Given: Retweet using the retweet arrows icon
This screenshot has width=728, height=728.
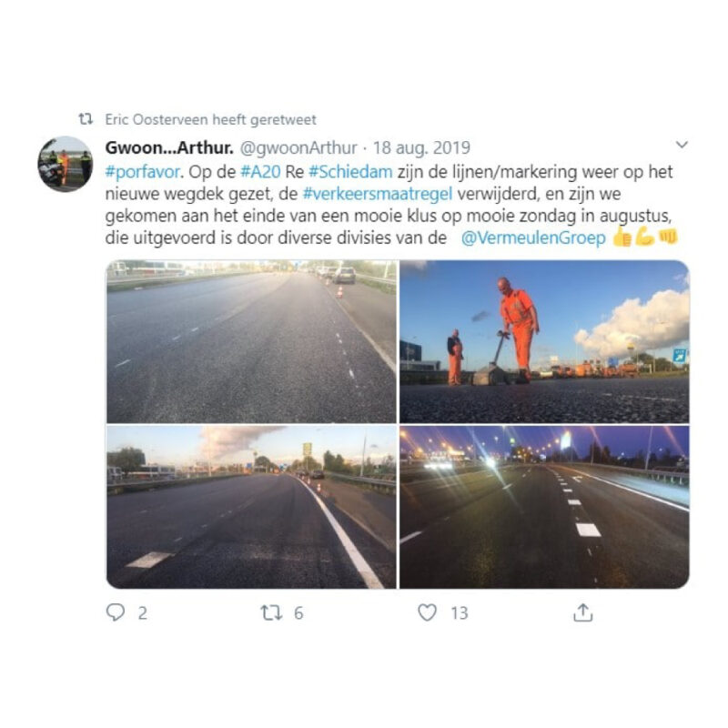Looking at the screenshot, I should [271, 612].
